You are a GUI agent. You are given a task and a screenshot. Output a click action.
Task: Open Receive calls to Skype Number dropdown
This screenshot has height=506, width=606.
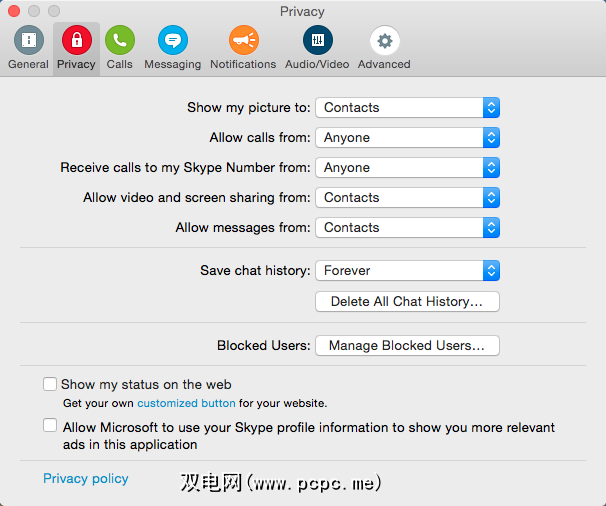[x=407, y=167]
